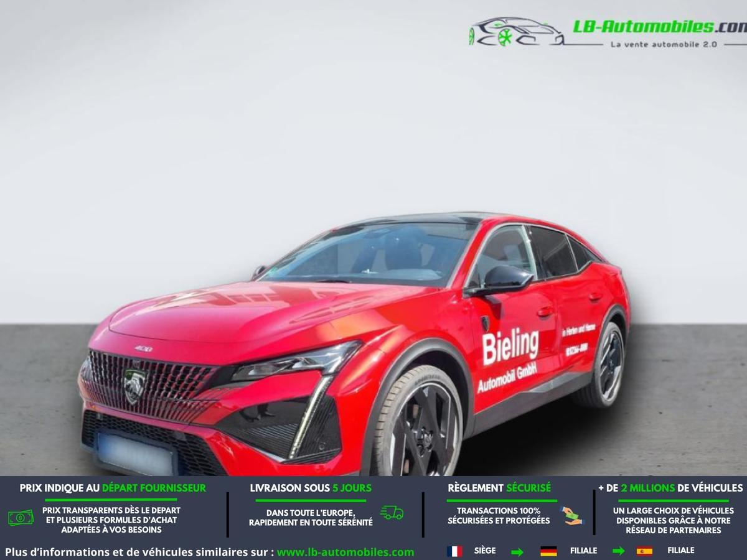747x560 pixels.
Task: Click 'Automobil GmbH' text on car door
Action: click(507, 377)
